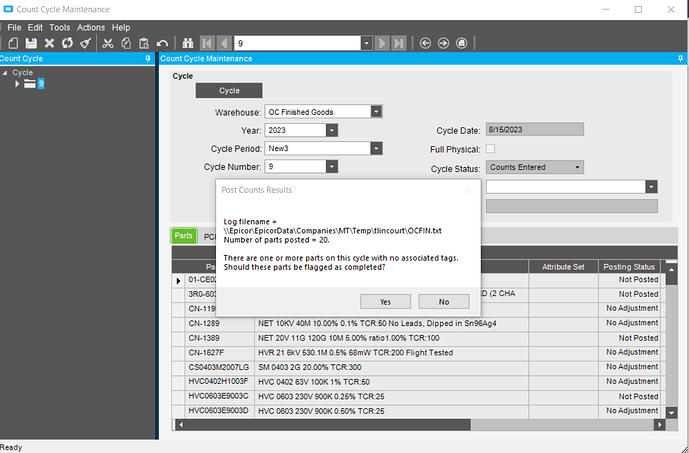Open the blank dropdown below Cycle Status
This screenshot has width=689, height=453.
pos(651,187)
